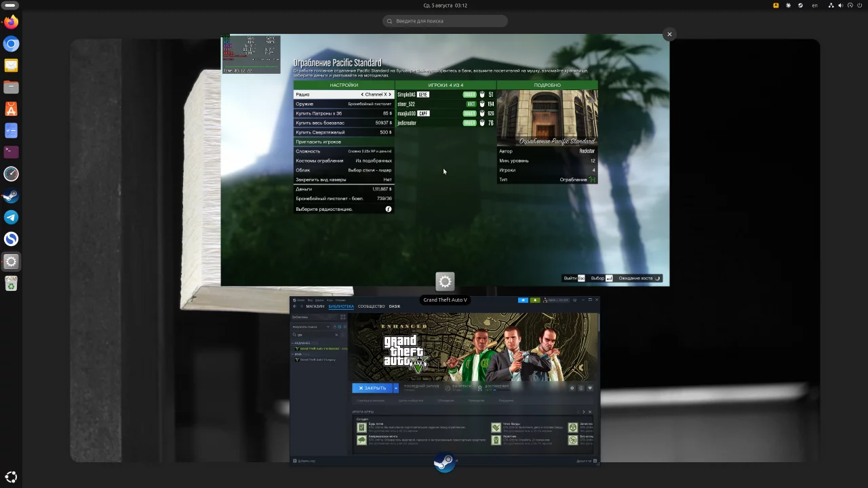Click the blue 'Закрыть' button in Steam
Viewport: 868px width, 488px height.
(x=372, y=388)
